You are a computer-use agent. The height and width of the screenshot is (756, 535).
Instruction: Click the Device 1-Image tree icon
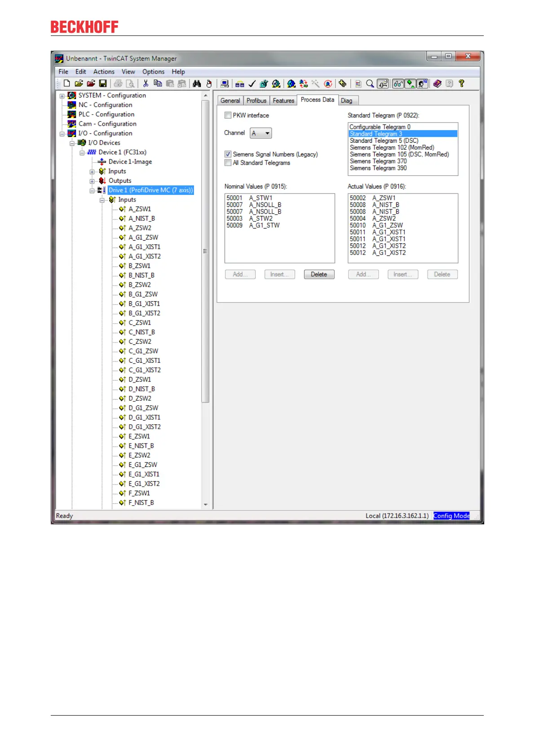tap(102, 162)
